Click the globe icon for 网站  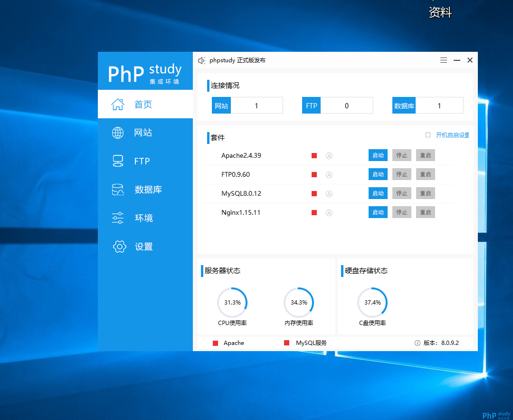coord(118,133)
